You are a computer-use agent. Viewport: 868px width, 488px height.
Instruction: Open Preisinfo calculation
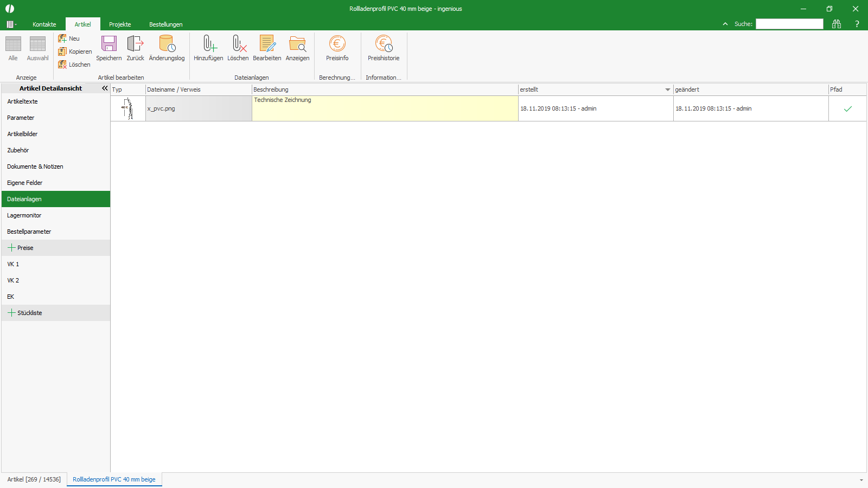point(337,48)
